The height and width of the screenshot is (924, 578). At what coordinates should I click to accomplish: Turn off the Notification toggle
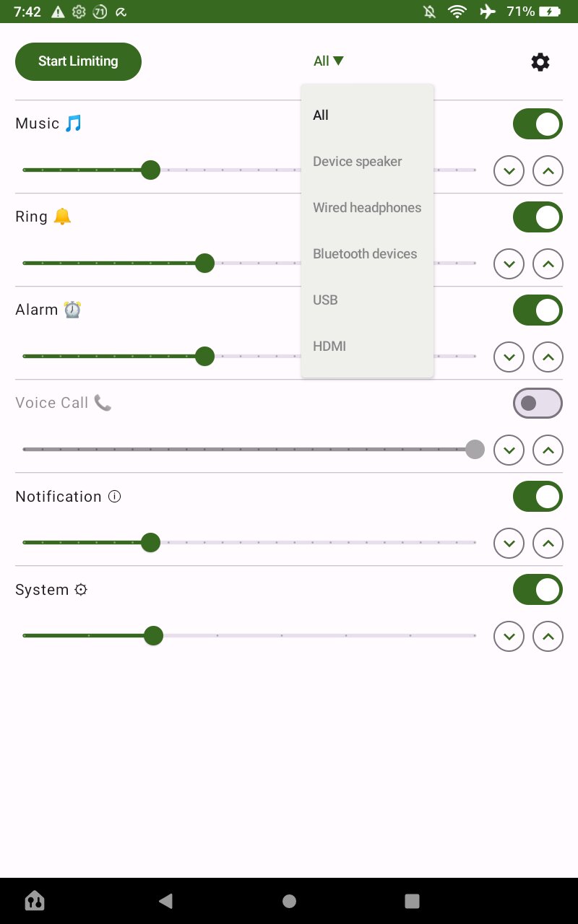coord(538,497)
